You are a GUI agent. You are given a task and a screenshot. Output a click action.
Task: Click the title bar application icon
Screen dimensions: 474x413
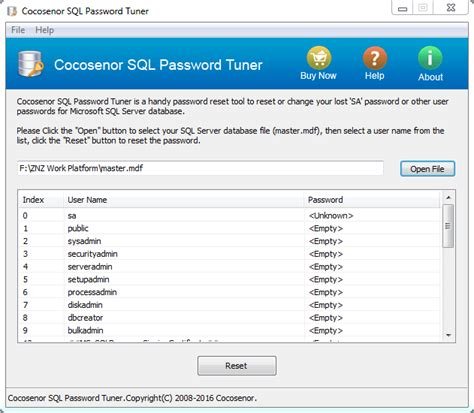[12, 11]
